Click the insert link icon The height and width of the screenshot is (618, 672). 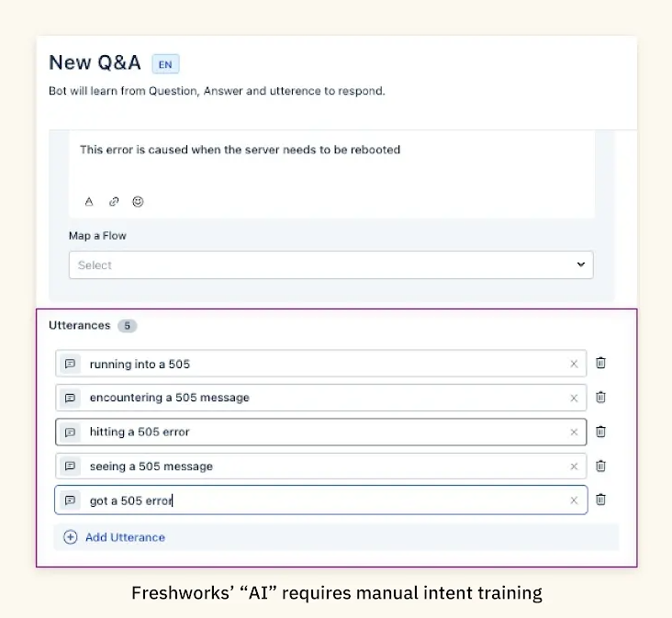point(114,201)
